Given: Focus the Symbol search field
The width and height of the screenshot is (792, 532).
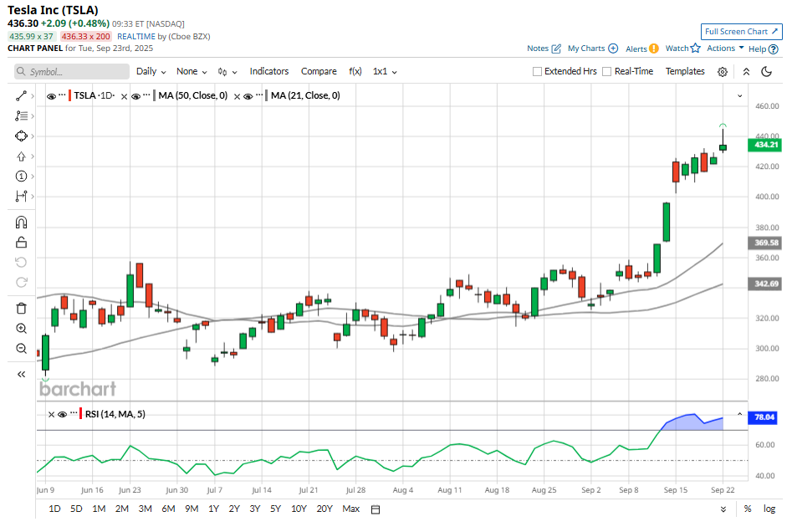Looking at the screenshot, I should [x=72, y=72].
